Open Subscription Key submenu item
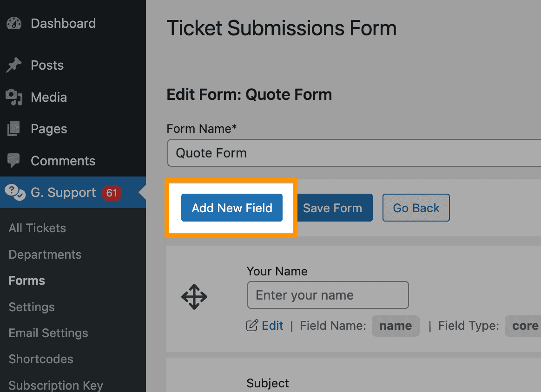This screenshot has width=541, height=392. point(56,385)
